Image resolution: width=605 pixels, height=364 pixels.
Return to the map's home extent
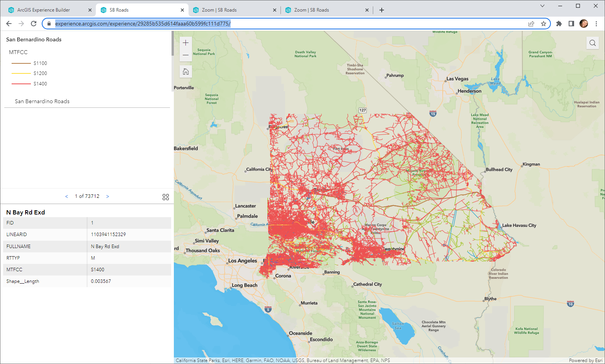[x=186, y=71]
